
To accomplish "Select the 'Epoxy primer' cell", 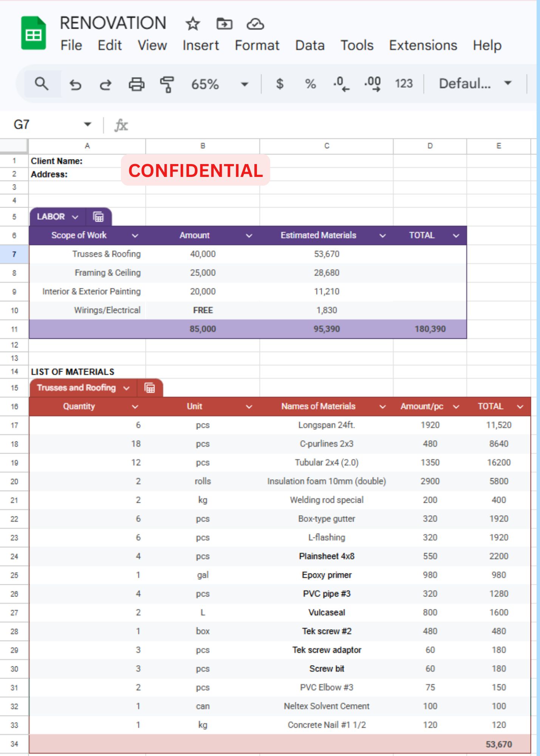I will coord(326,575).
